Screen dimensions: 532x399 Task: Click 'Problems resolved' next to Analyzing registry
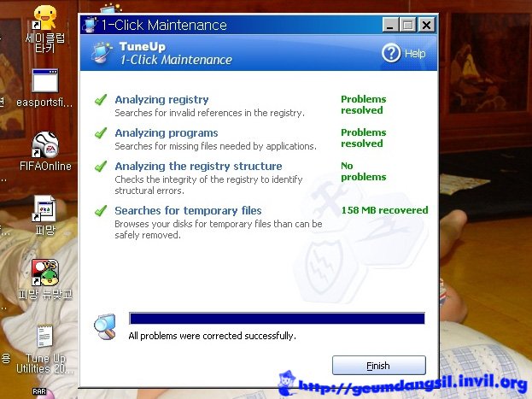[x=364, y=104]
